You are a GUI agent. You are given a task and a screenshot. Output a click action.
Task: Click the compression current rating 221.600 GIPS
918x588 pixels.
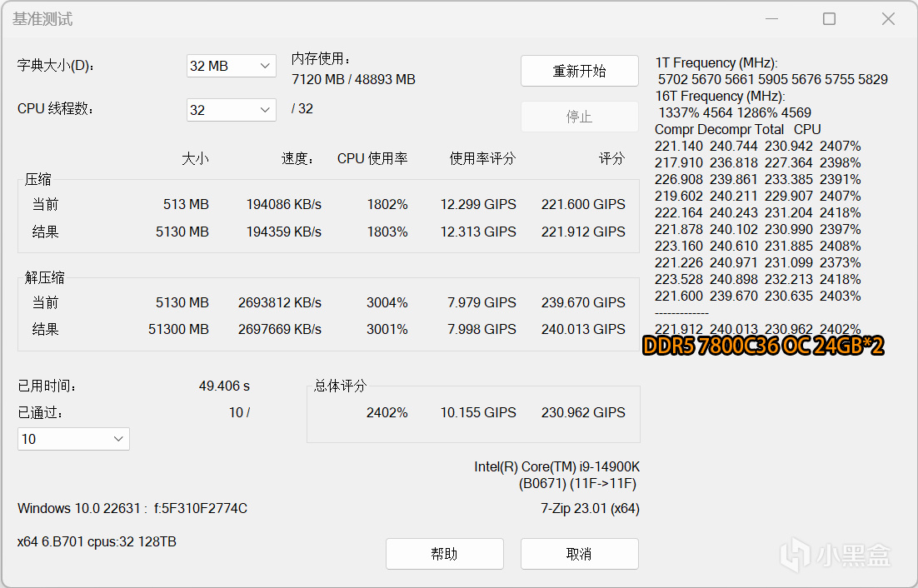point(583,204)
